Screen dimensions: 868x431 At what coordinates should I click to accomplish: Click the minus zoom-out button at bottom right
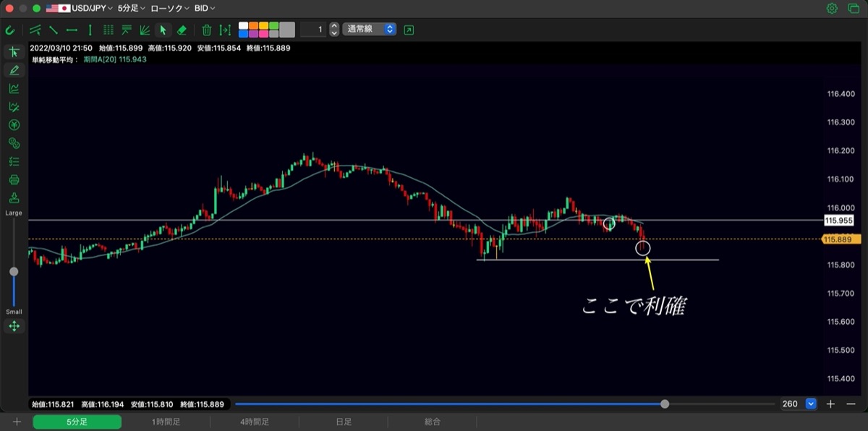click(x=851, y=404)
